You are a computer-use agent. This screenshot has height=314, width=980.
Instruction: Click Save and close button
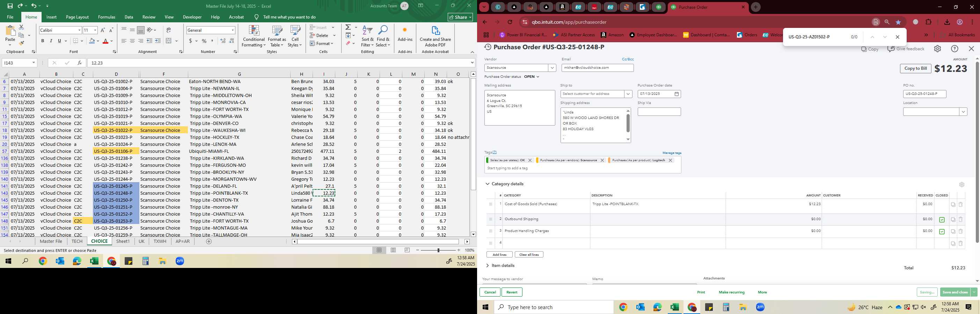tap(955, 292)
